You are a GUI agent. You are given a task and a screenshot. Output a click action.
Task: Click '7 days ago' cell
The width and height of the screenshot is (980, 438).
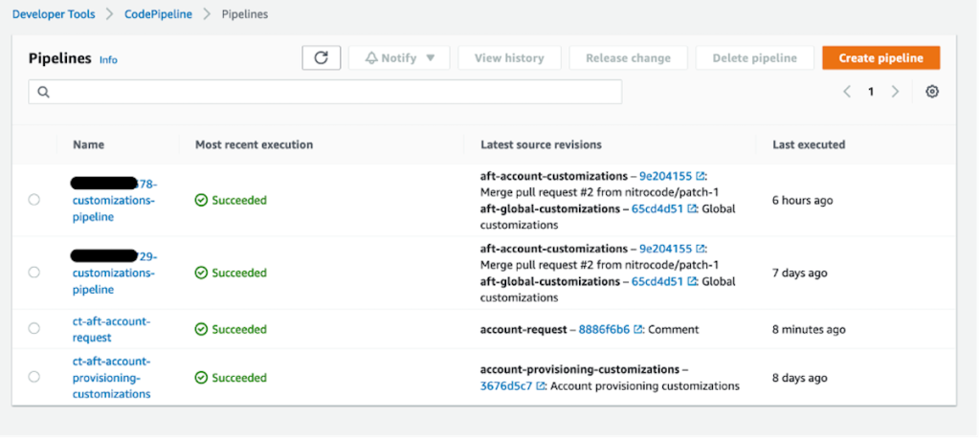tap(800, 273)
